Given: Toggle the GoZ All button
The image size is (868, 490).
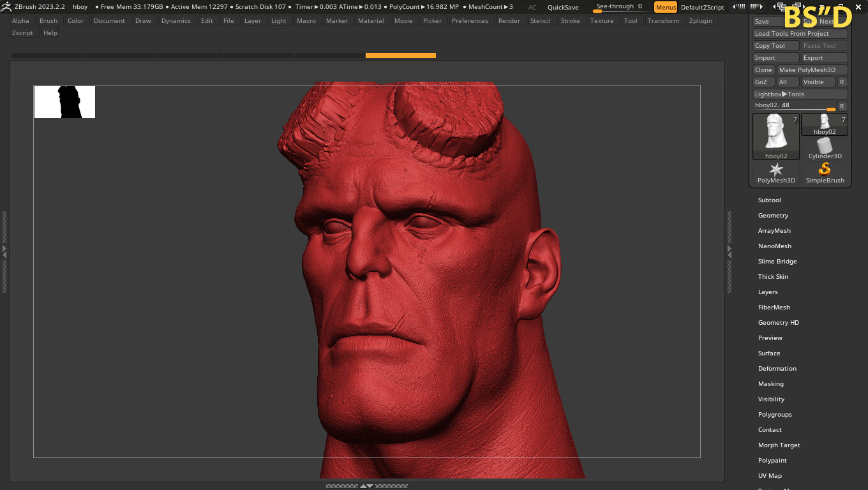Looking at the screenshot, I should (788, 82).
